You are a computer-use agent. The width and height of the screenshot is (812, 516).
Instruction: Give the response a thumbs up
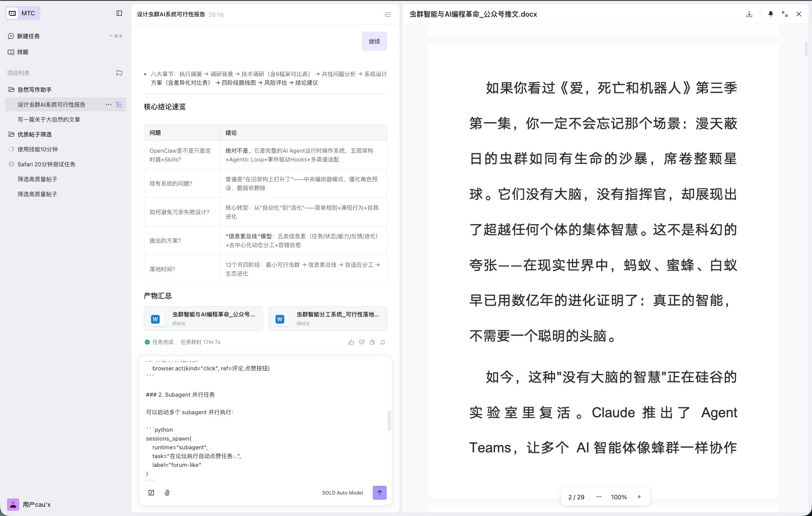tap(351, 342)
